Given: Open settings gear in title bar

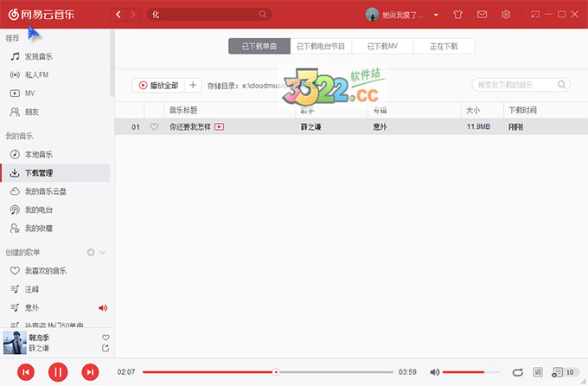Looking at the screenshot, I should click(x=506, y=15).
